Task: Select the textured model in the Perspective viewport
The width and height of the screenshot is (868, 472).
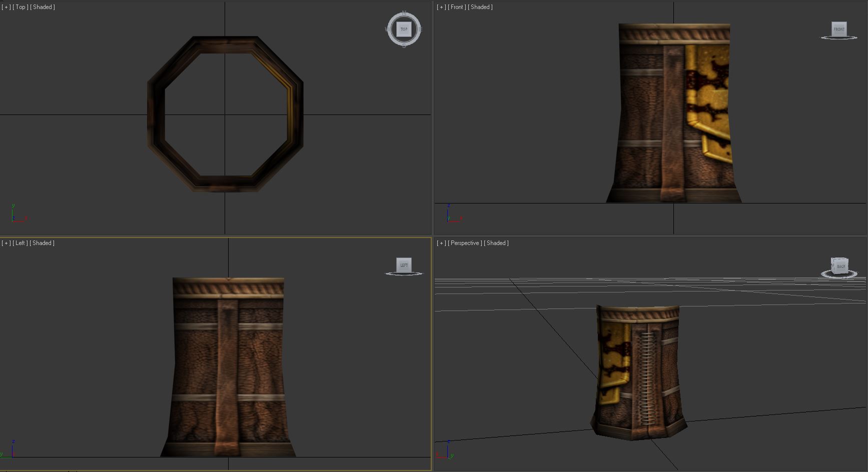Action: [638, 372]
